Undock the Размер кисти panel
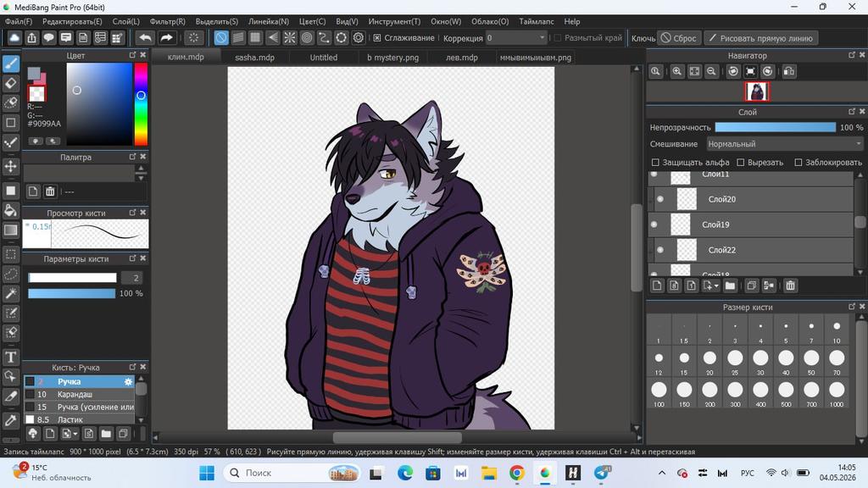This screenshot has width=868, height=488. (x=851, y=307)
